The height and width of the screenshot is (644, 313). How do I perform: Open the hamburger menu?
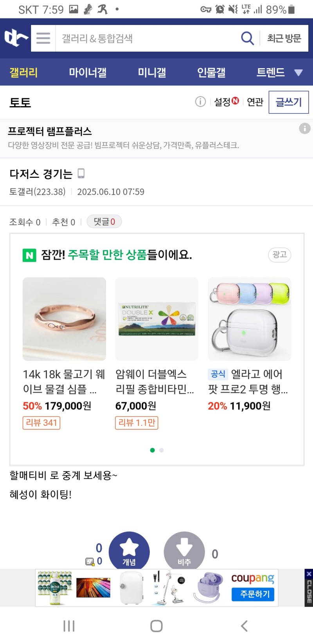(x=43, y=38)
